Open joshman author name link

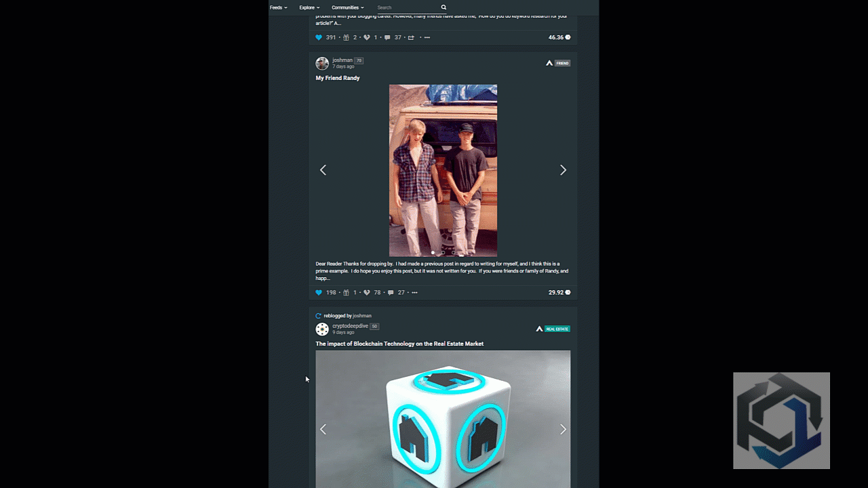[x=342, y=60]
